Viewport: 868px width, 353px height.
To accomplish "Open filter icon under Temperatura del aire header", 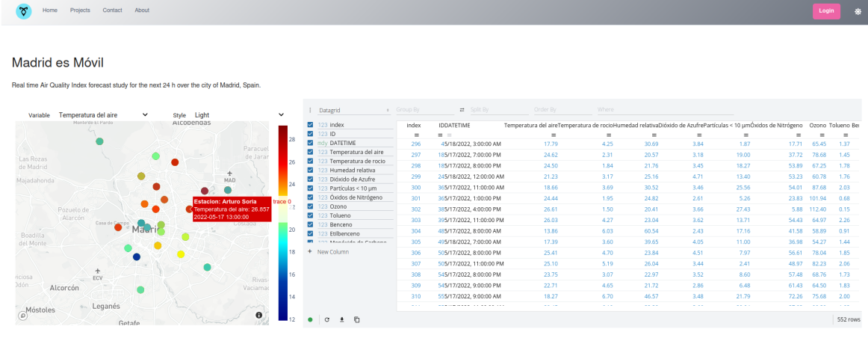I will 553,135.
